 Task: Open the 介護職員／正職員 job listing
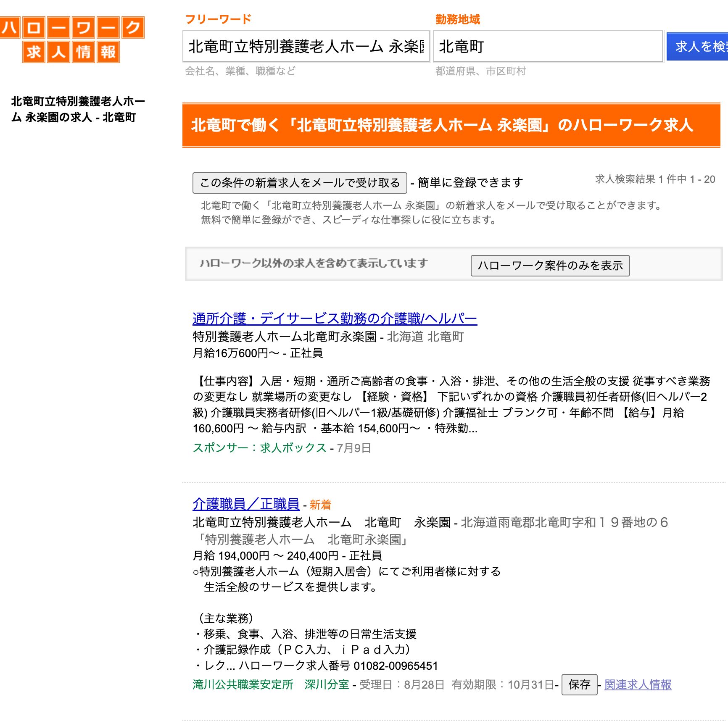tap(246, 505)
